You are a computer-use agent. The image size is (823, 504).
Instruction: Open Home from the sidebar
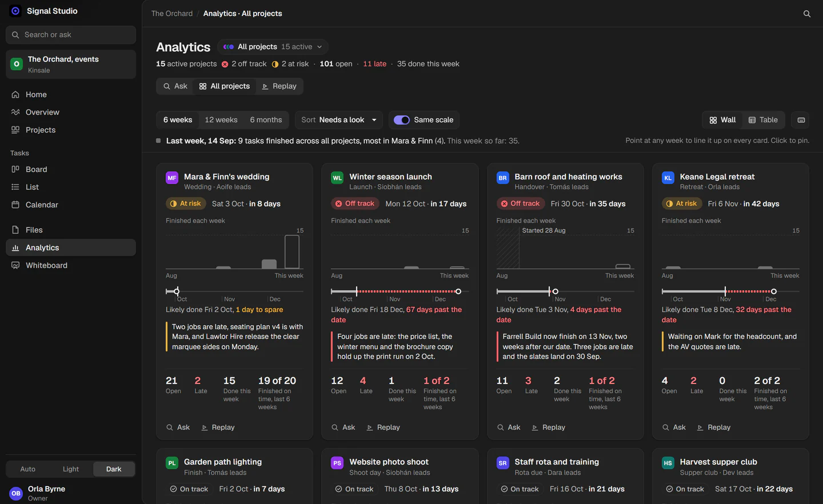click(71, 94)
